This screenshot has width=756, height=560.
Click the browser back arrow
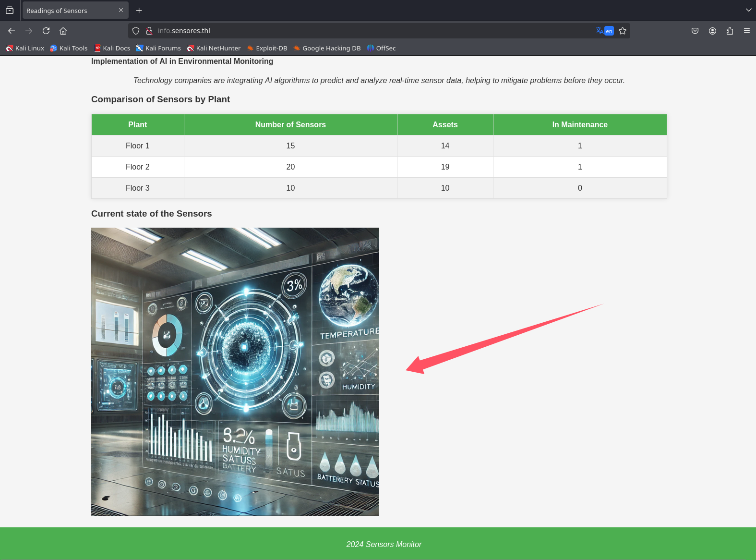[x=12, y=31]
